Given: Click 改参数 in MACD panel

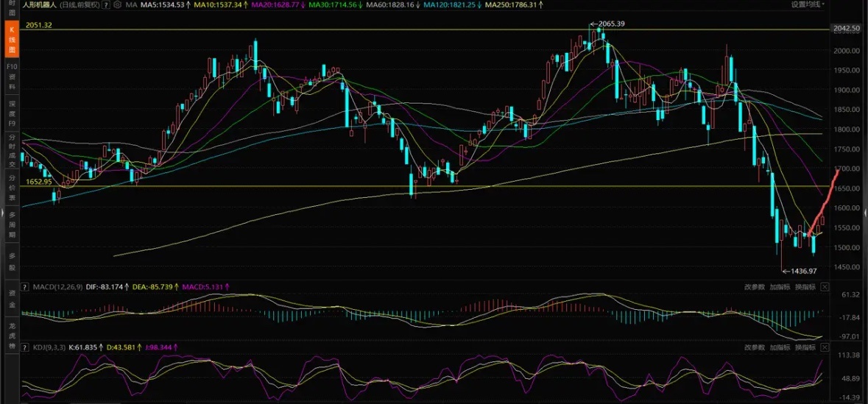Looking at the screenshot, I should point(755,287).
